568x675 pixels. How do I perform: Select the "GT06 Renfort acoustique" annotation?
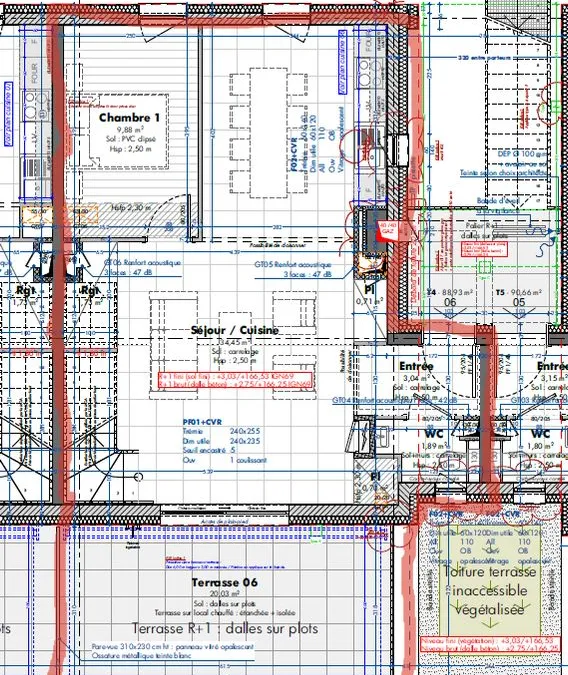[x=143, y=262]
